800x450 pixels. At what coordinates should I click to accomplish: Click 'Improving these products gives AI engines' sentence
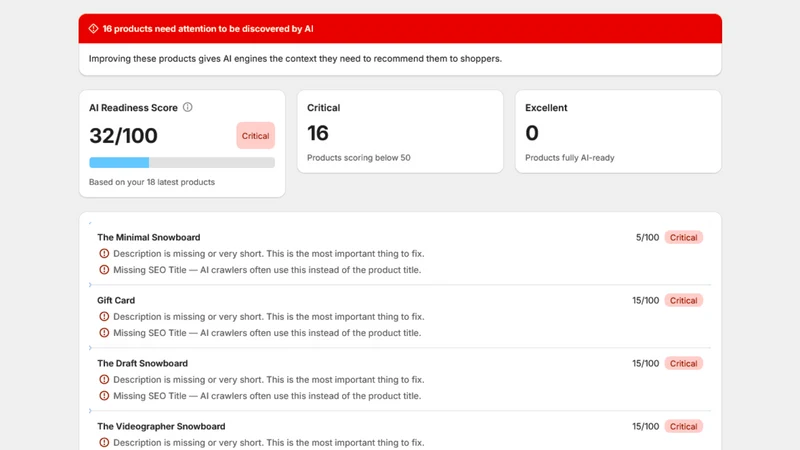pos(295,59)
